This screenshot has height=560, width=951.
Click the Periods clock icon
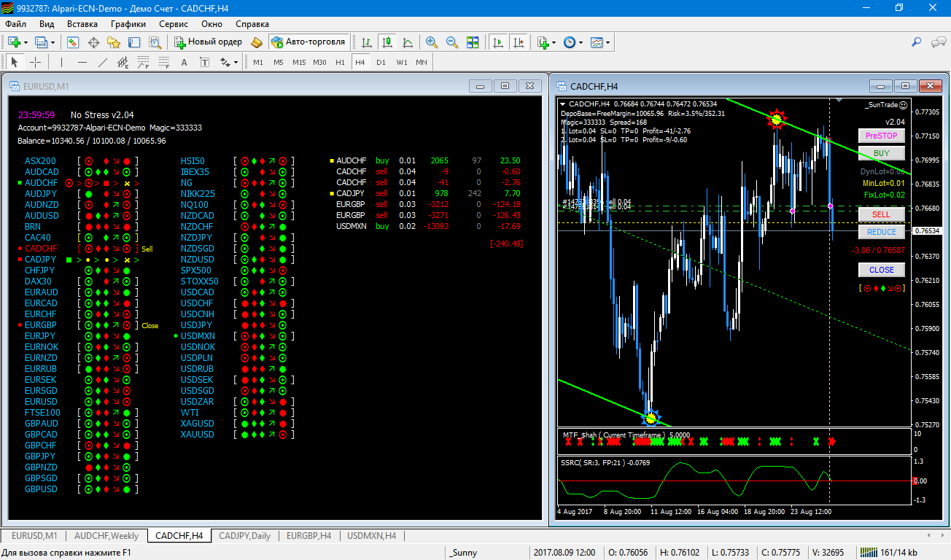pyautogui.click(x=570, y=42)
